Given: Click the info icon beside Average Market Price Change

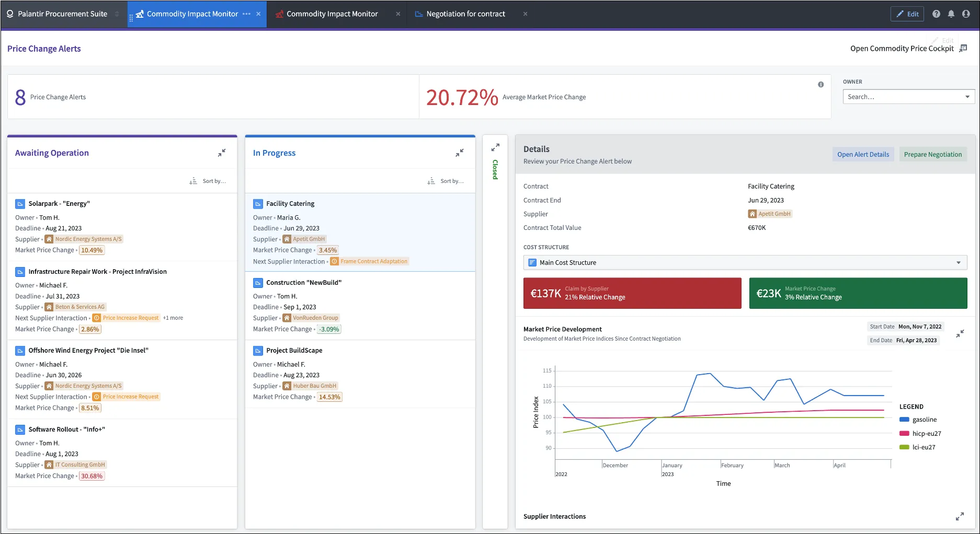Looking at the screenshot, I should point(821,85).
